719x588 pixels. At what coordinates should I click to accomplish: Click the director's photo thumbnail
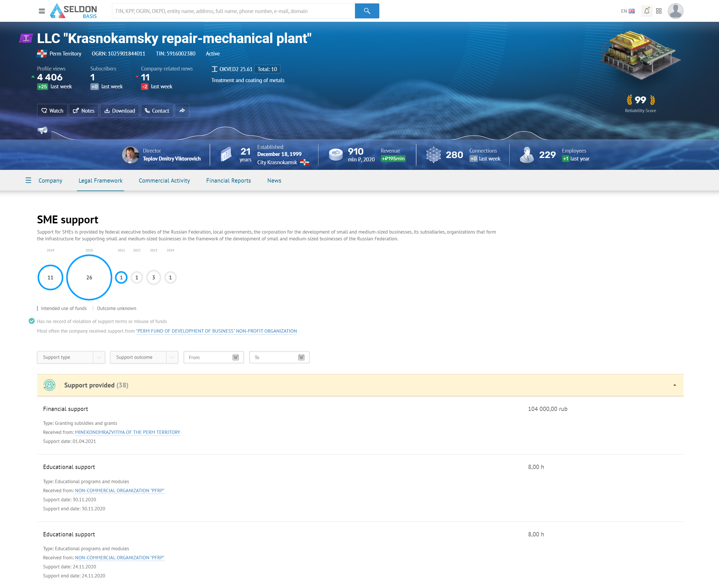pos(131,155)
